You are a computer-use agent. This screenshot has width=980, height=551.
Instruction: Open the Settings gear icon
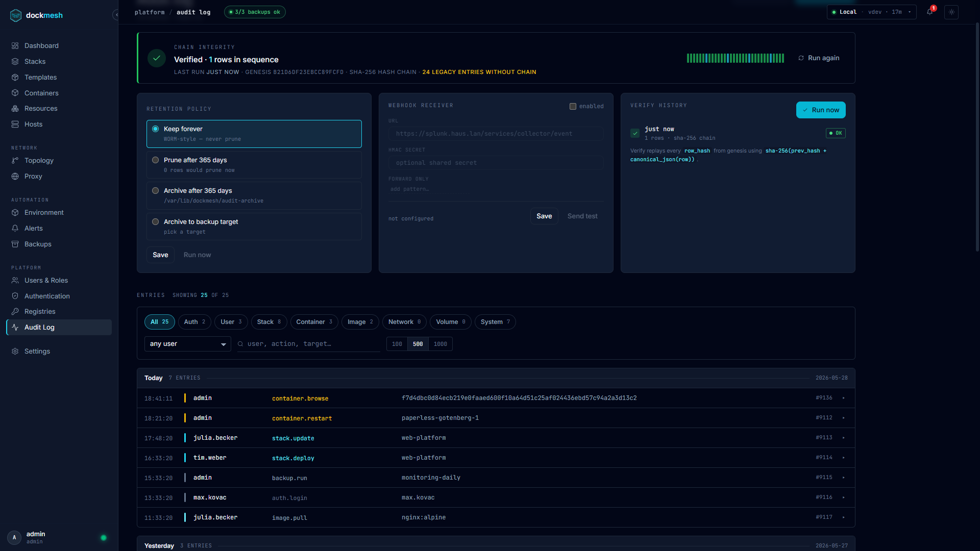[15, 352]
